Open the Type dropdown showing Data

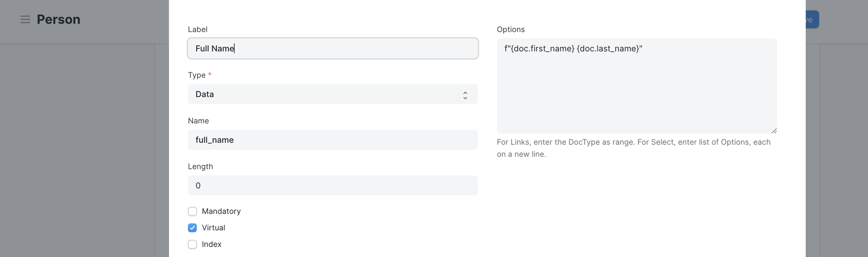tap(332, 94)
